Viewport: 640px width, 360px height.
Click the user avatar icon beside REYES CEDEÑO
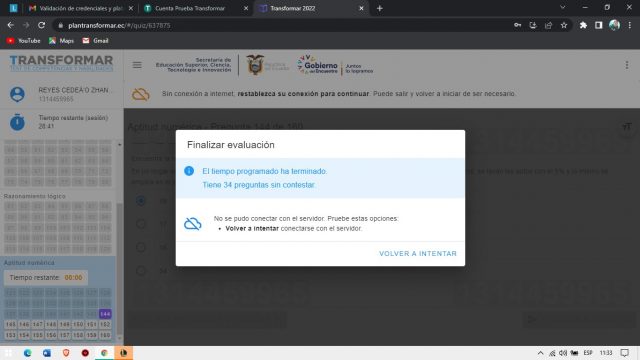(17, 94)
